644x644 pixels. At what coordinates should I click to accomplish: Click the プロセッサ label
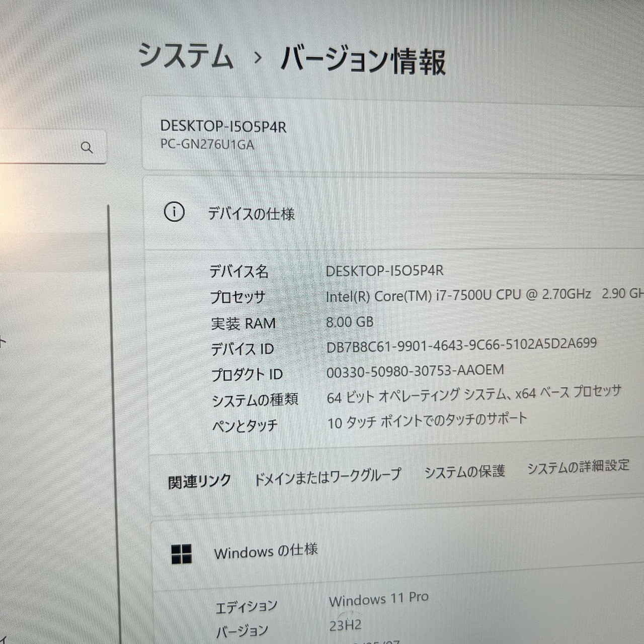(237, 297)
